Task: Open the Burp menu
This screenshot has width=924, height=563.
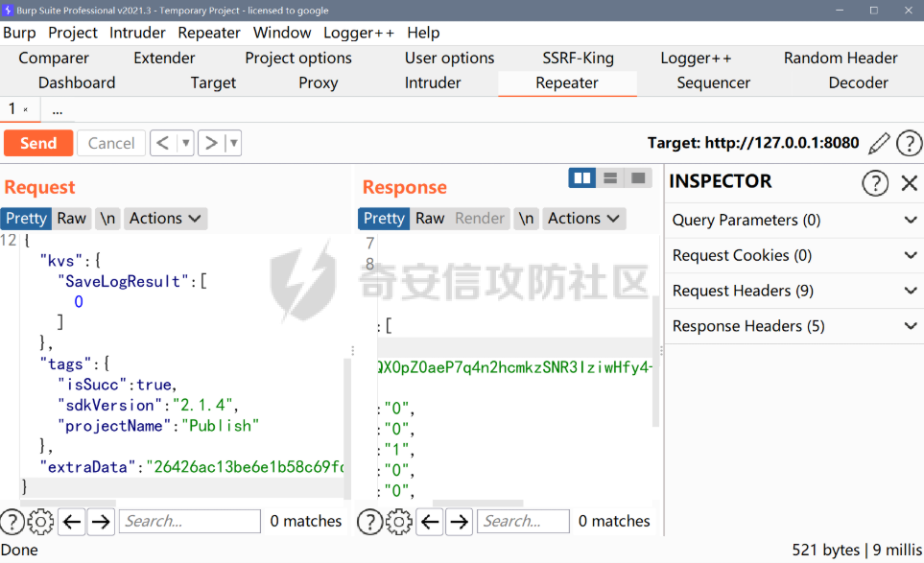Action: point(19,33)
